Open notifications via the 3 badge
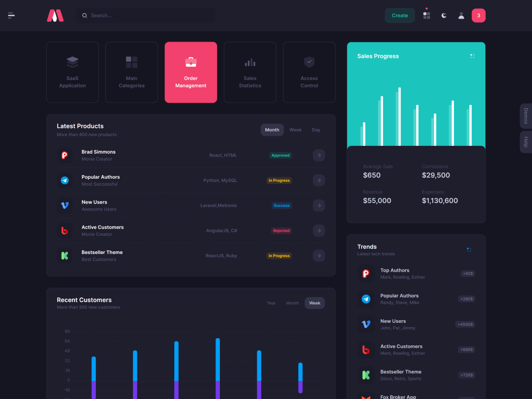 478,15
